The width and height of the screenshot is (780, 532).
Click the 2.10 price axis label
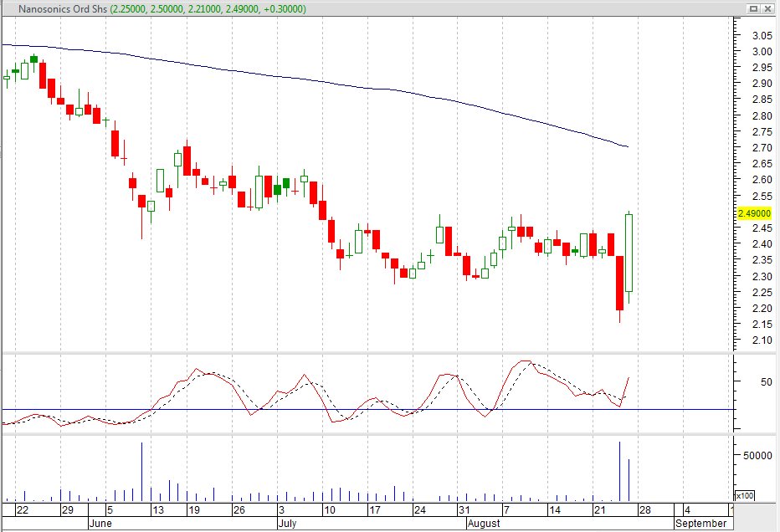click(762, 340)
